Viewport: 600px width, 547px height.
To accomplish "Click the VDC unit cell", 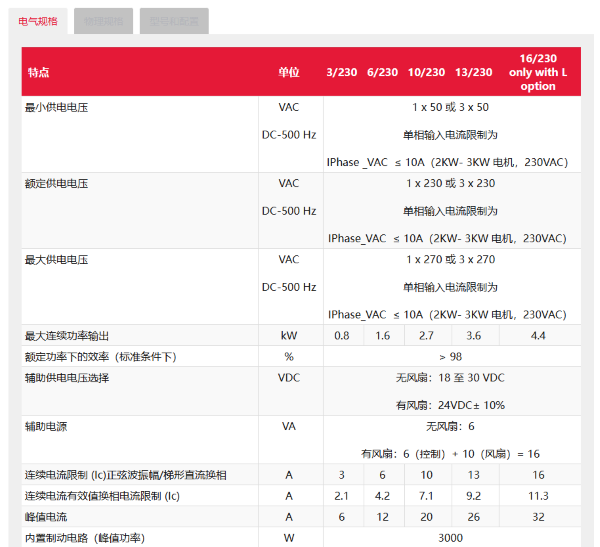I will (x=289, y=378).
